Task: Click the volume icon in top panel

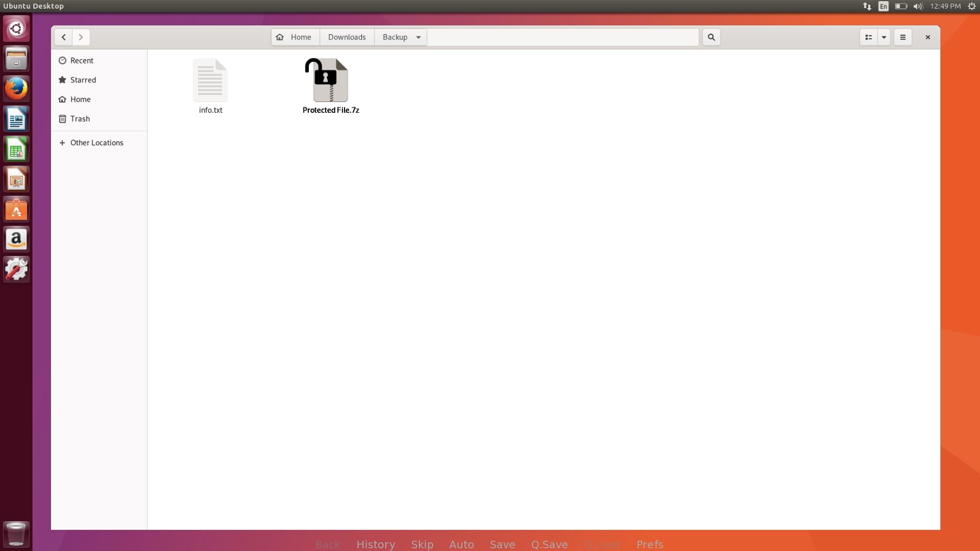Action: [918, 7]
